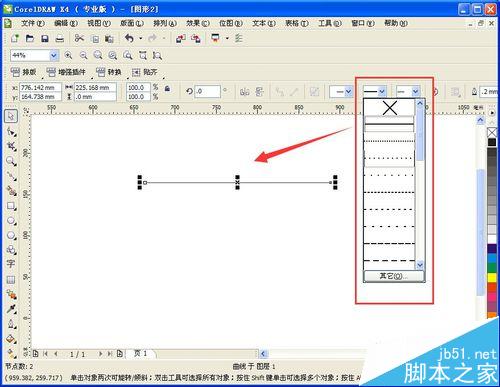Screen dimensions: 500x387
Task: Open the end arrowhead dropdown
Action: coord(415,91)
